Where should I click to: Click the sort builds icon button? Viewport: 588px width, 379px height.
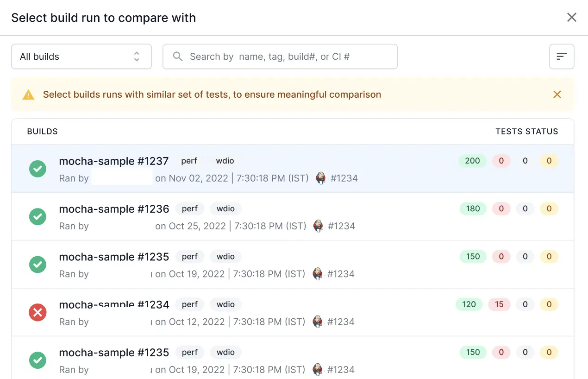point(562,57)
